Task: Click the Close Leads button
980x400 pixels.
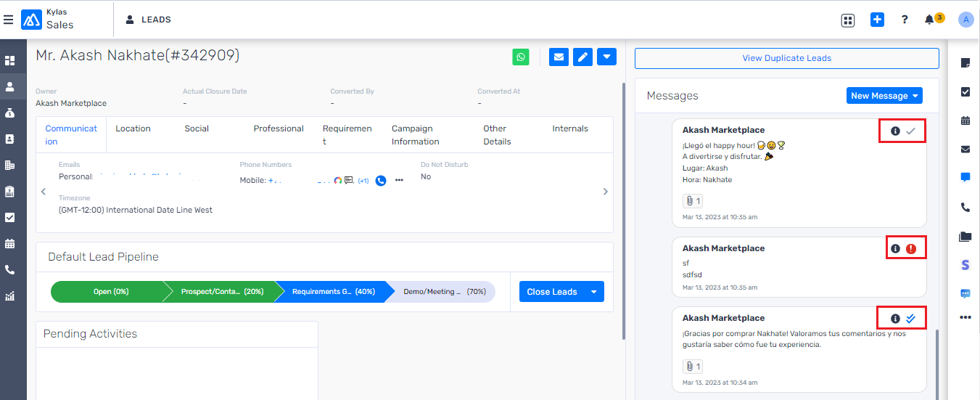Action: [x=552, y=292]
